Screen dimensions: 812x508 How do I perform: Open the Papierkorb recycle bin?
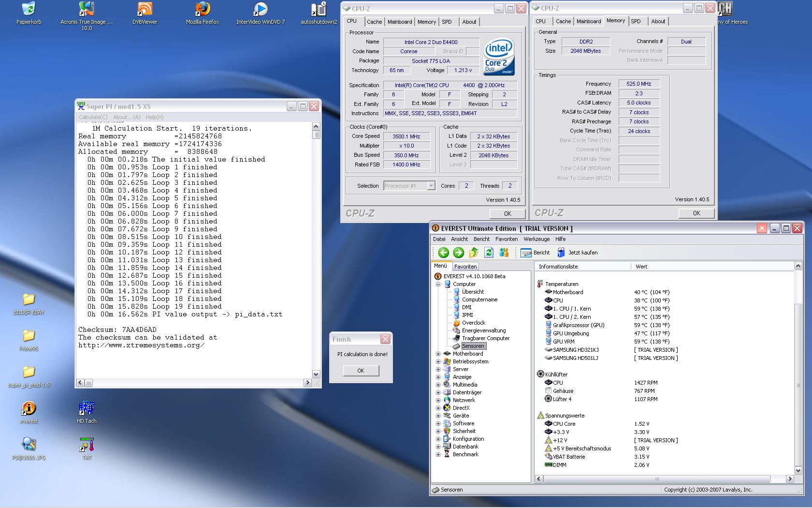point(29,9)
